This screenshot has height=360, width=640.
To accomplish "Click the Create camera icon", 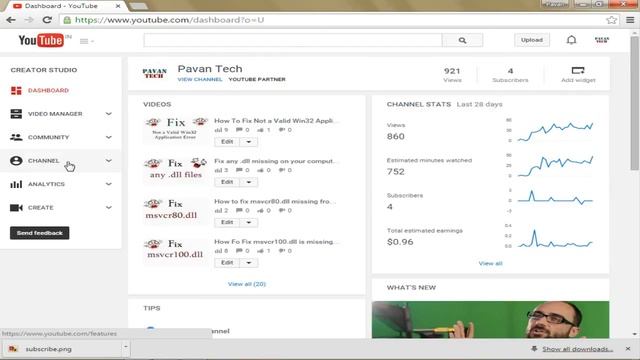I will click(x=16, y=208).
